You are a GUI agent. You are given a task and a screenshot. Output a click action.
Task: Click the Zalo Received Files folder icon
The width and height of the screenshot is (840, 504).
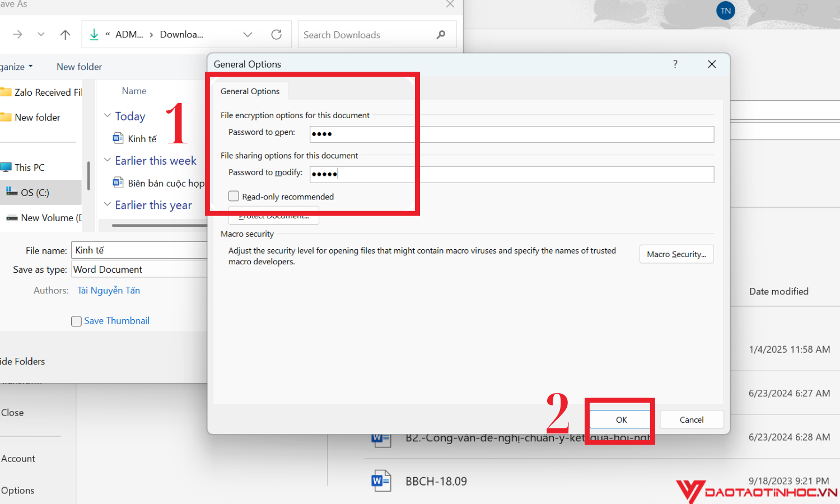(7, 92)
